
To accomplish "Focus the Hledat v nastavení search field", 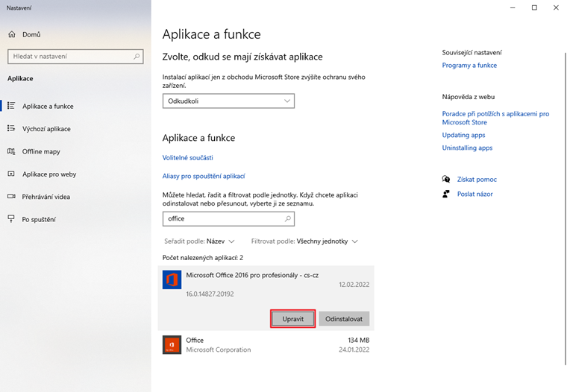I will coord(75,57).
